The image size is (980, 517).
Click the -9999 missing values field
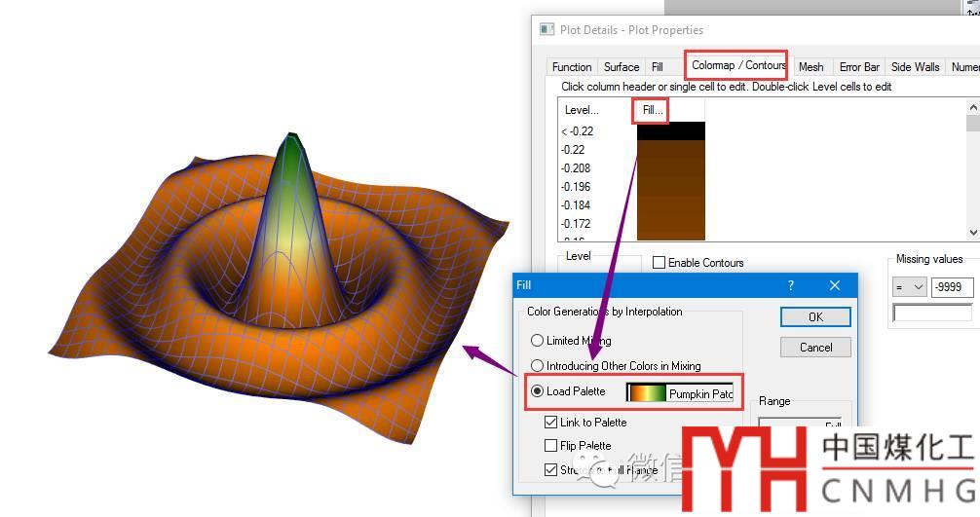(952, 287)
